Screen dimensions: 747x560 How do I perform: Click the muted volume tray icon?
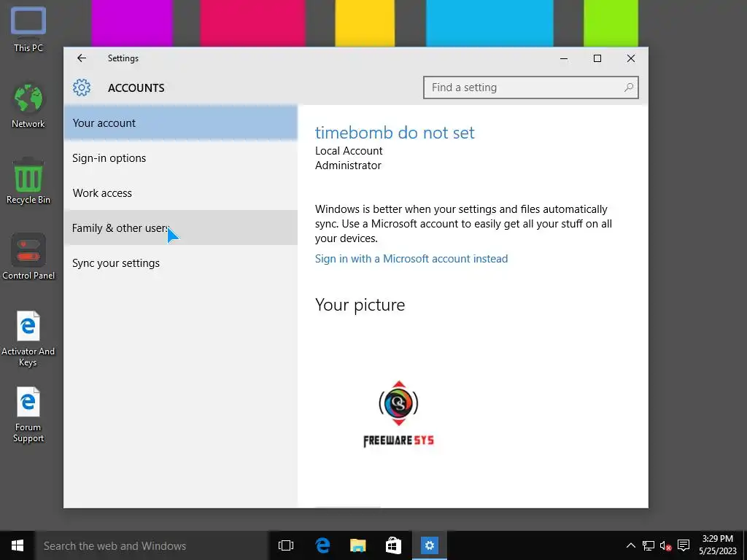click(665, 545)
